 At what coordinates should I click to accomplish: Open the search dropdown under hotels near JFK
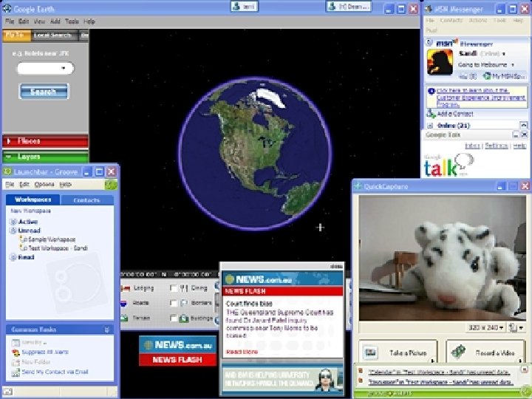(x=64, y=68)
